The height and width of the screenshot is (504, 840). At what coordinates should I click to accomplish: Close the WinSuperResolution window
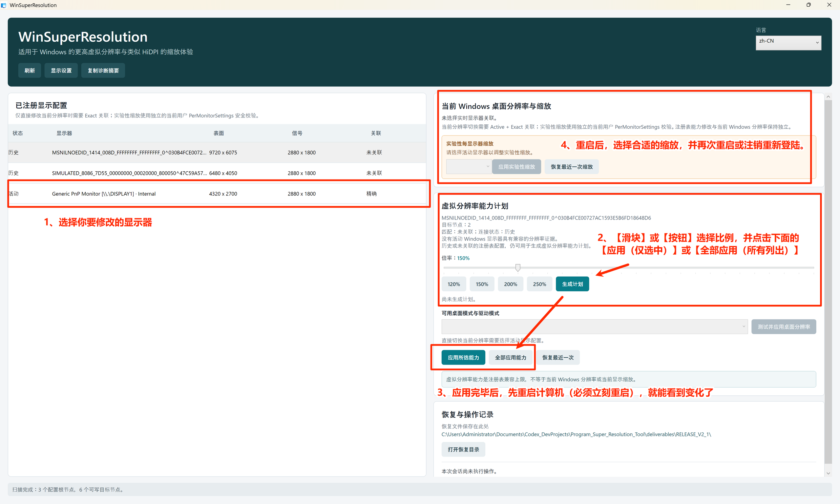[x=829, y=5]
